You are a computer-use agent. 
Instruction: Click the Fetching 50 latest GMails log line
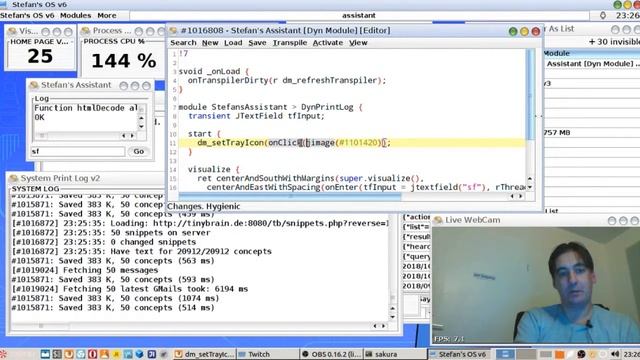pyautogui.click(x=130, y=289)
